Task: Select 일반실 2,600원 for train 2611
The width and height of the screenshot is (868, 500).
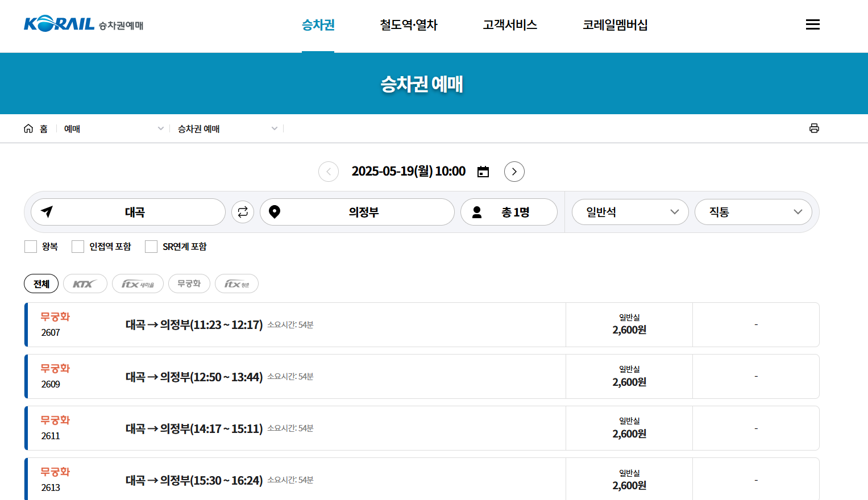Action: 629,428
